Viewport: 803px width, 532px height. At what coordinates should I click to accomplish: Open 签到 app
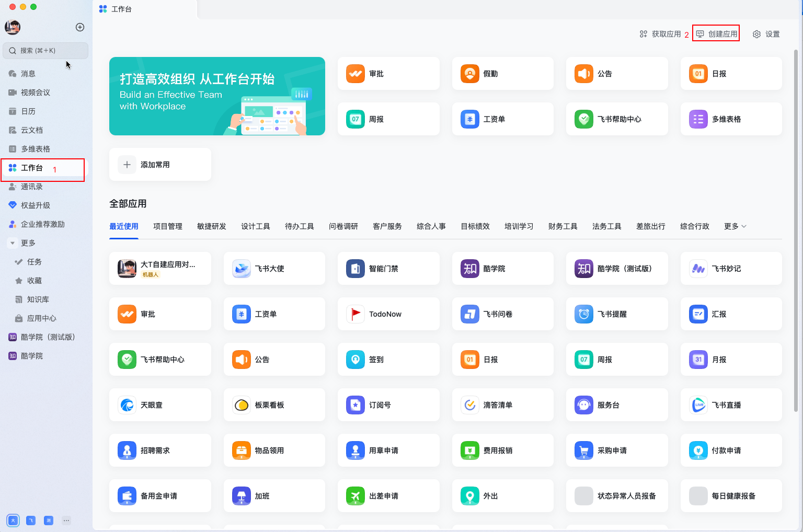pos(388,360)
